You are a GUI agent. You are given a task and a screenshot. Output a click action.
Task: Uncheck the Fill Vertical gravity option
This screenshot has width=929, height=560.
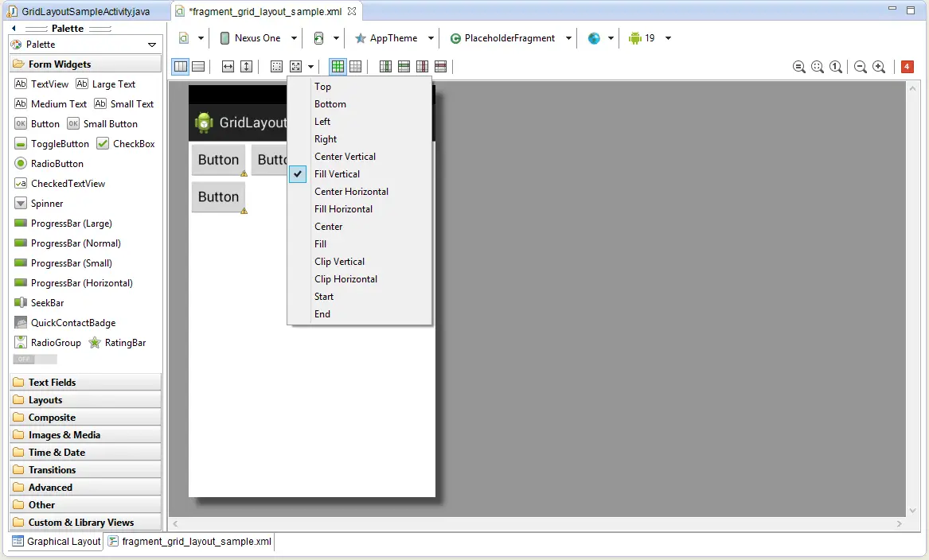pyautogui.click(x=337, y=174)
